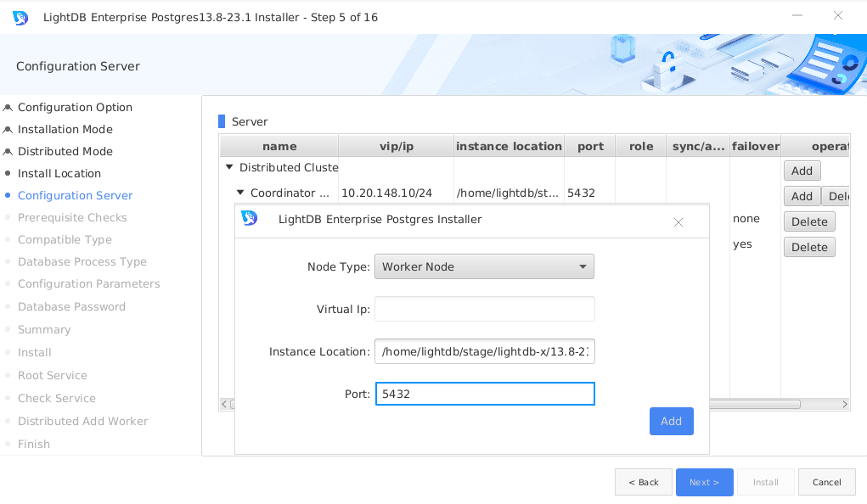The image size is (867, 504).
Task: Select the Configuration Server step
Action: coord(76,196)
